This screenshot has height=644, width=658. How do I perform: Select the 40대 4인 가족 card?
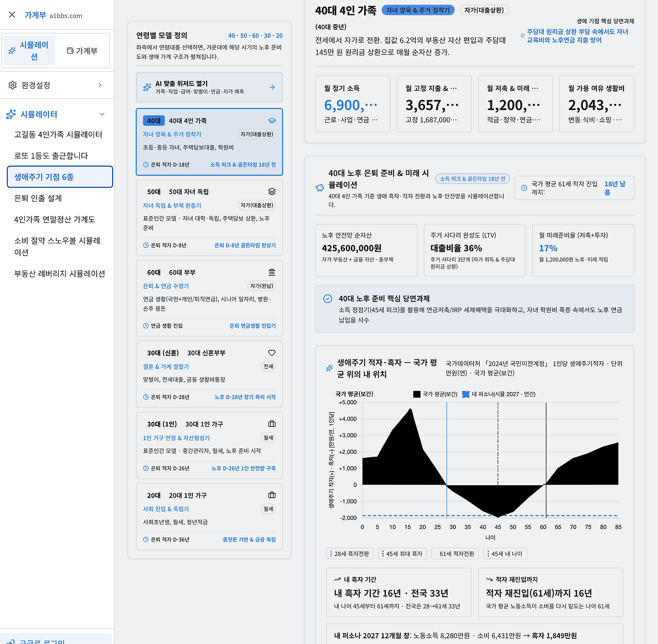point(209,142)
